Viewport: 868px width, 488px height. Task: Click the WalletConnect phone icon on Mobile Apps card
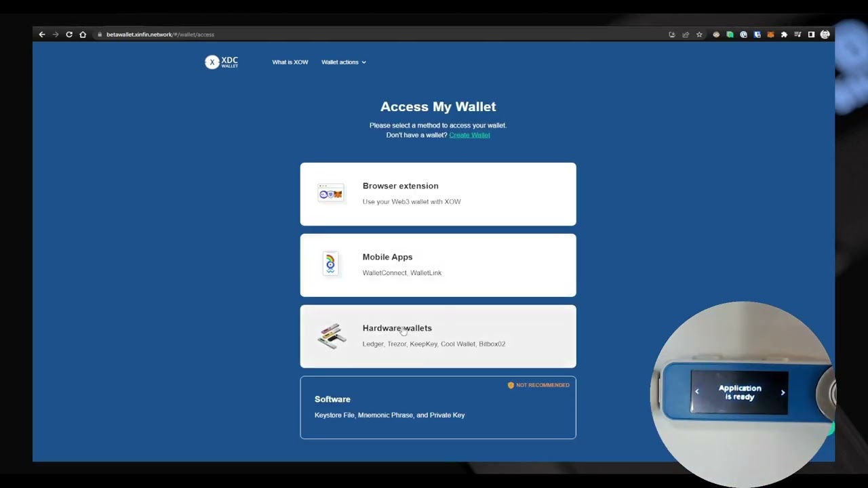coord(330,264)
